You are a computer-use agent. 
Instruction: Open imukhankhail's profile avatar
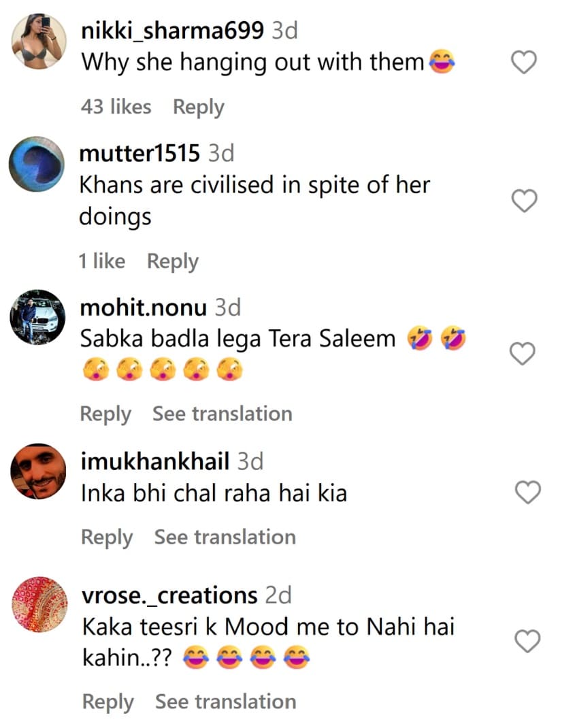coord(39,471)
